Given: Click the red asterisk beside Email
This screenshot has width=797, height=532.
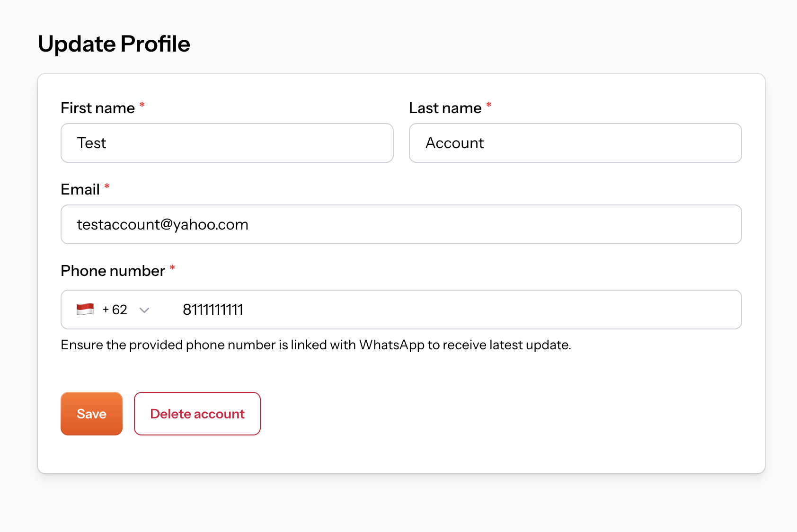Looking at the screenshot, I should click(107, 186).
